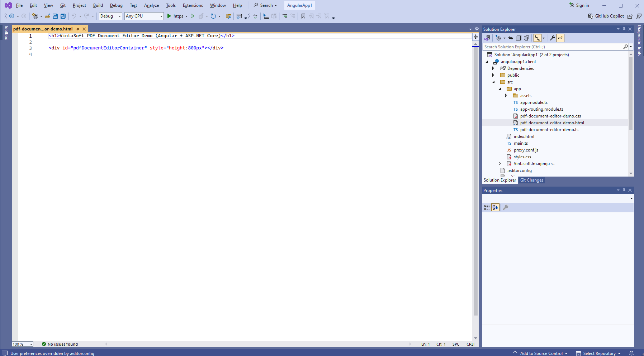The width and height of the screenshot is (644, 356).
Task: Pin the pdf-document-editor-demo.html editor tab
Action: coord(78,29)
